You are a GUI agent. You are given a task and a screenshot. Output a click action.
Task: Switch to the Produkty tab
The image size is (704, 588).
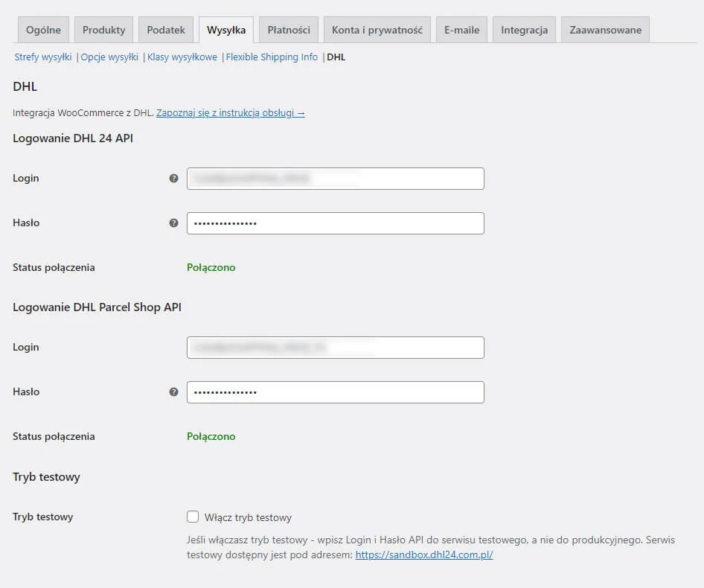tap(103, 30)
